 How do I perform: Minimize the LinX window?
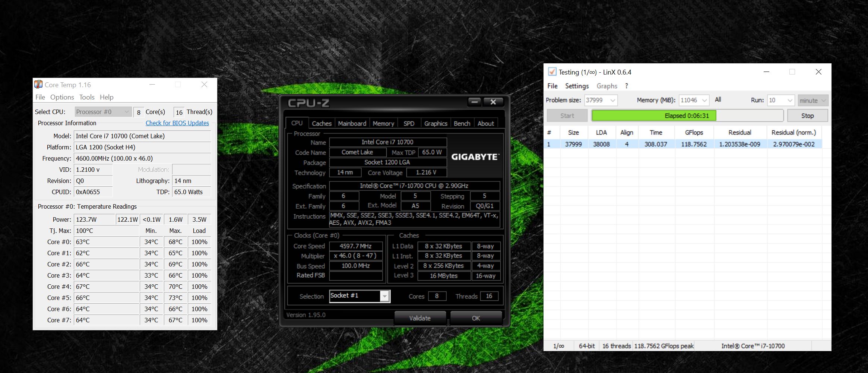pos(766,72)
